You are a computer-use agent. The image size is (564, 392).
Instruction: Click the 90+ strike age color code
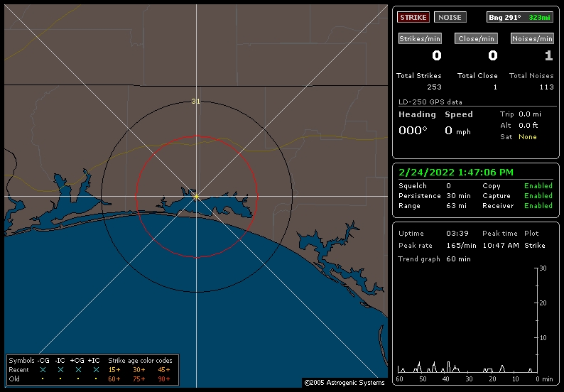coord(163,379)
